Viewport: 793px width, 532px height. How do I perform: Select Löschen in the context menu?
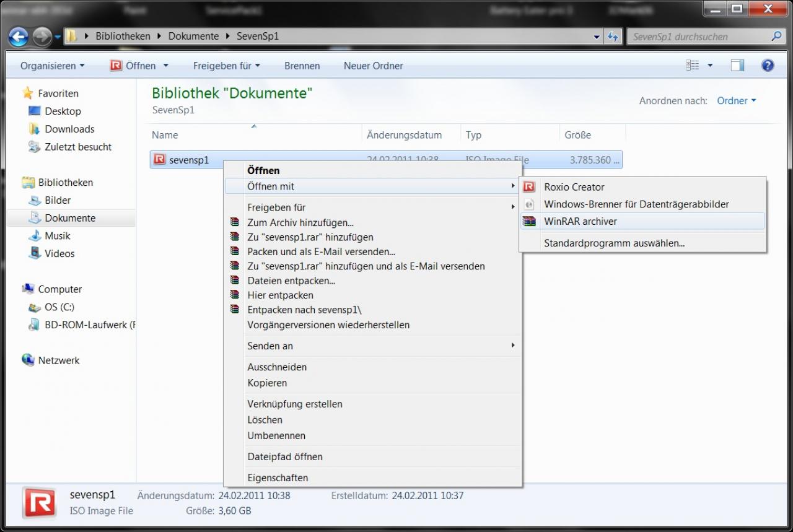[373, 419]
